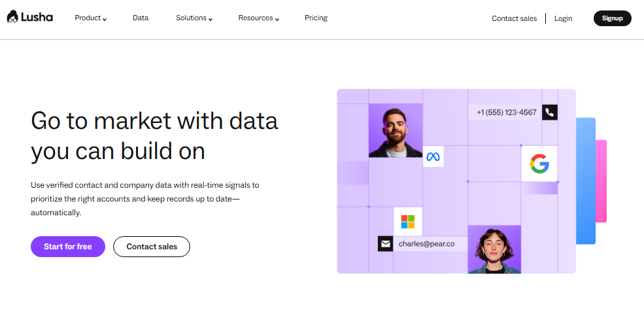Image resolution: width=644 pixels, height=316 pixels.
Task: Click the phone number +1 (555) 123-4567
Action: coord(507,112)
